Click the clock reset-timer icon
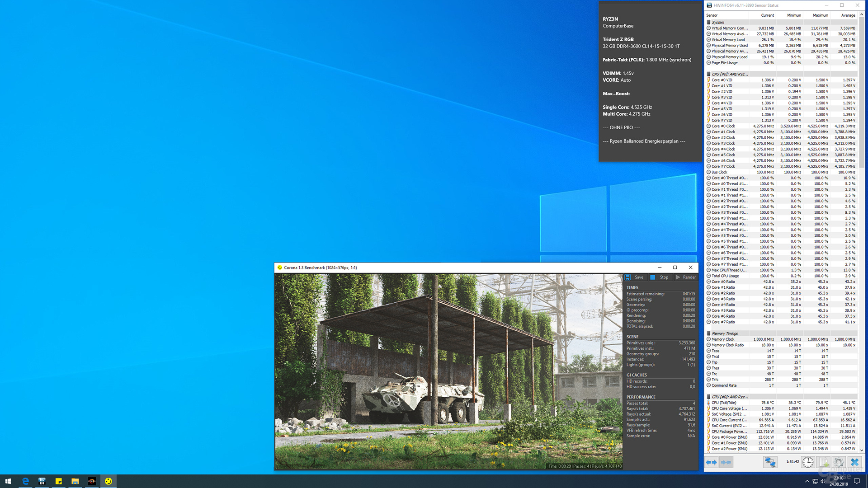The image size is (868, 488). [808, 462]
